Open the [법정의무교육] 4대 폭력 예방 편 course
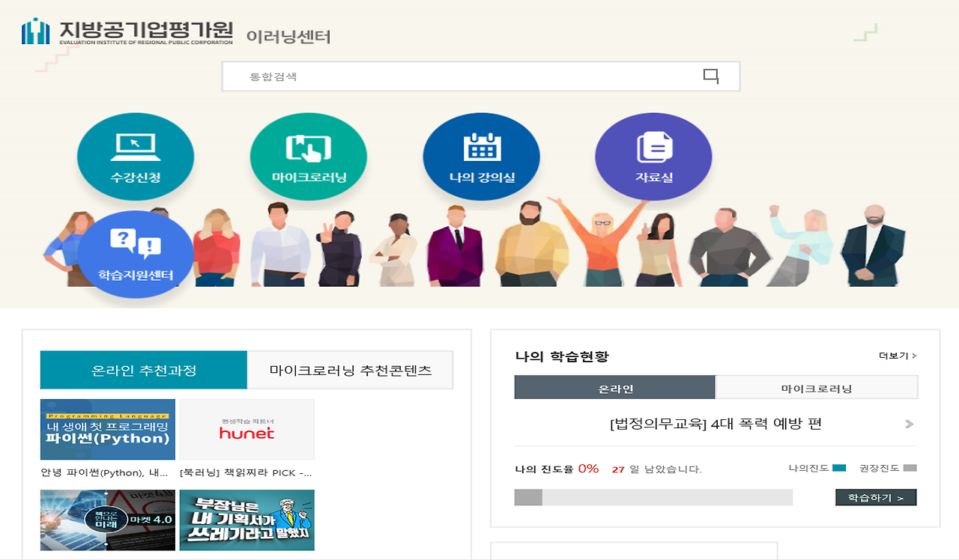959x560 pixels. pos(716,424)
